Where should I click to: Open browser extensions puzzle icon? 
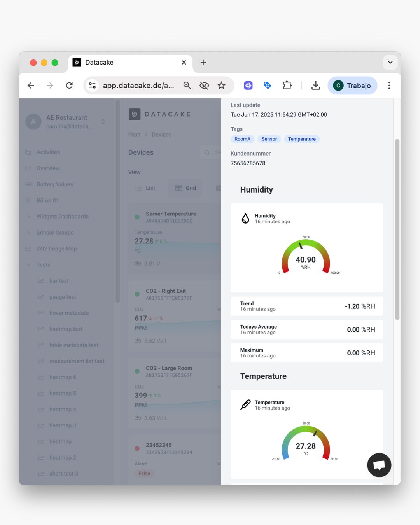287,86
